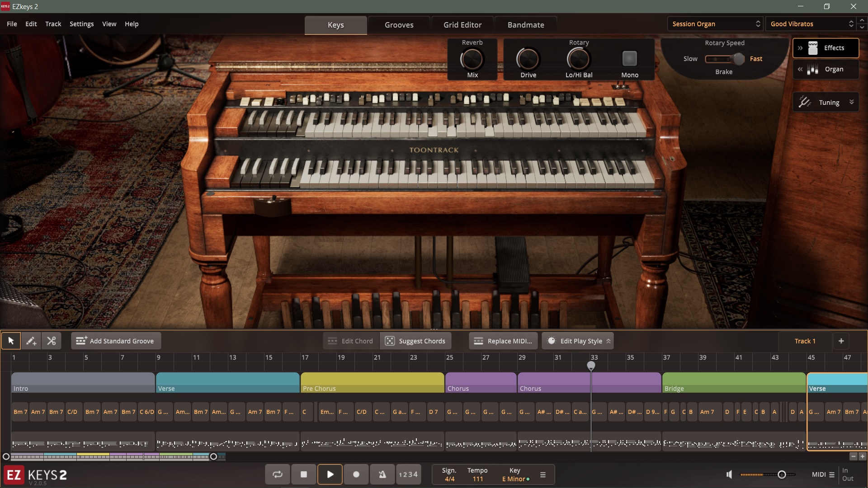Mute the output with the speaker icon
This screenshot has height=488, width=868.
[729, 474]
